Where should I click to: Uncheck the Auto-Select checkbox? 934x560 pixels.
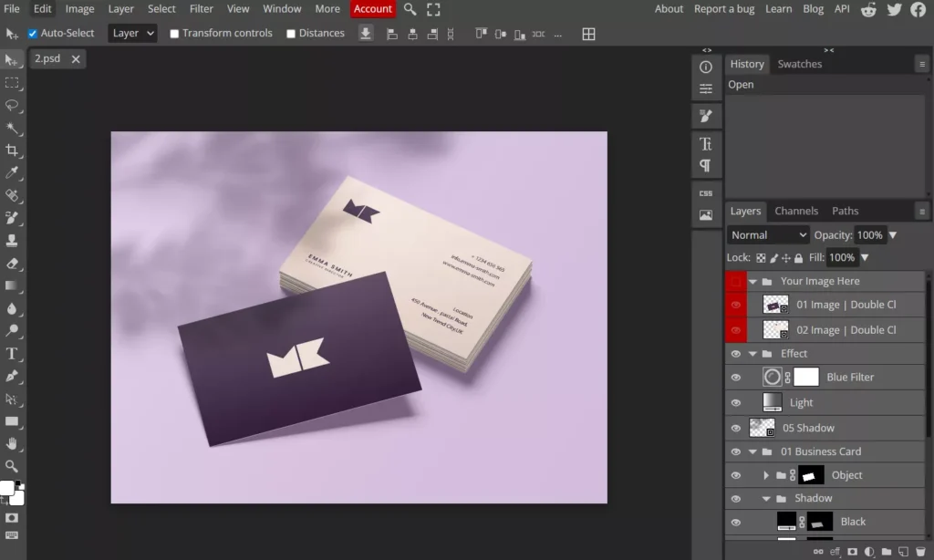click(33, 34)
